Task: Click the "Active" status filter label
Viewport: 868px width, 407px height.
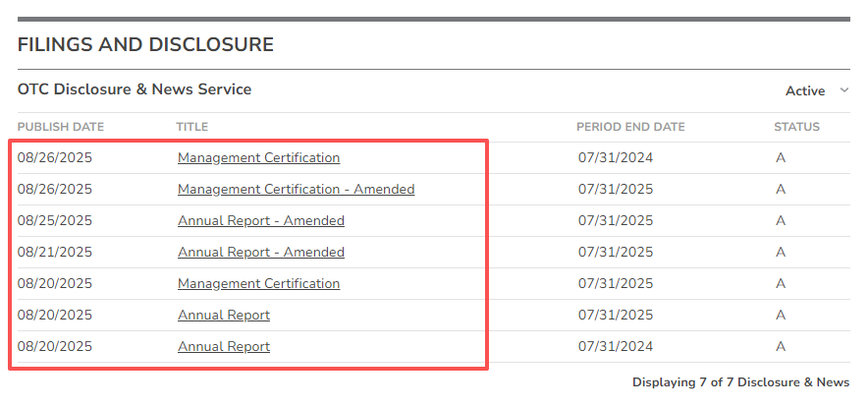Action: tap(805, 90)
